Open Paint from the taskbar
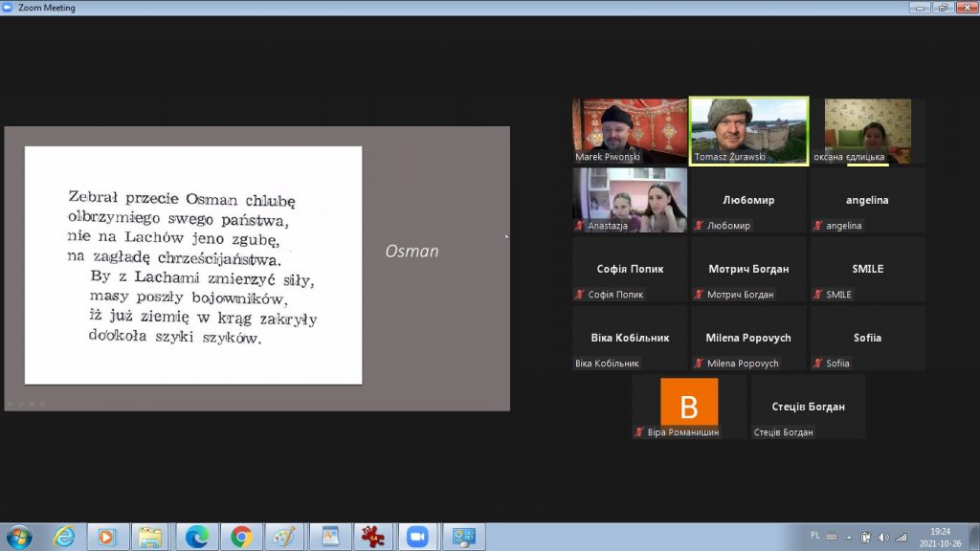The width and height of the screenshot is (980, 551). [x=284, y=537]
